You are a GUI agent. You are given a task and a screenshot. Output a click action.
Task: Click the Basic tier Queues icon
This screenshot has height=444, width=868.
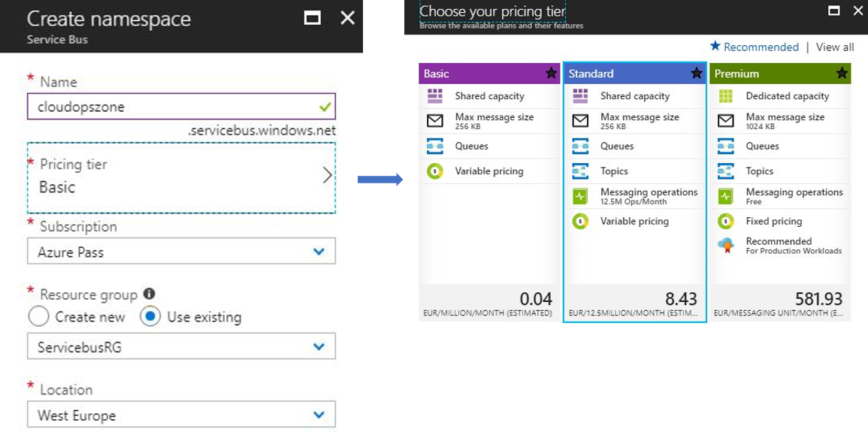(x=435, y=146)
